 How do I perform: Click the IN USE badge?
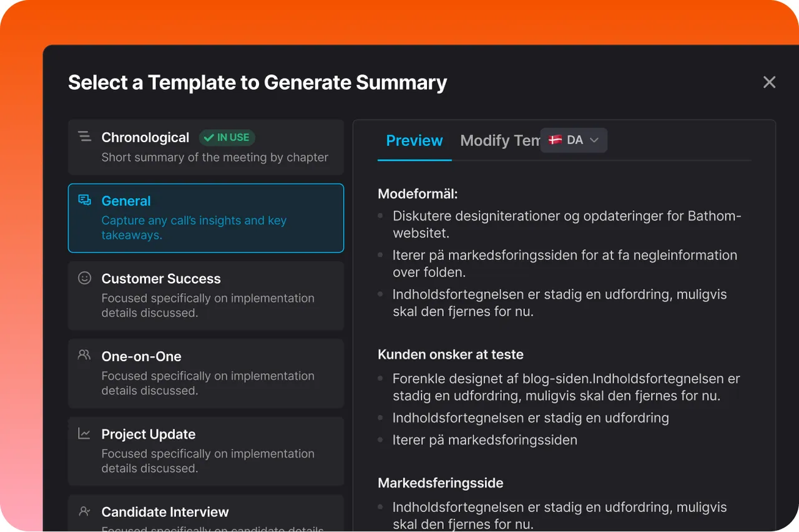point(227,137)
